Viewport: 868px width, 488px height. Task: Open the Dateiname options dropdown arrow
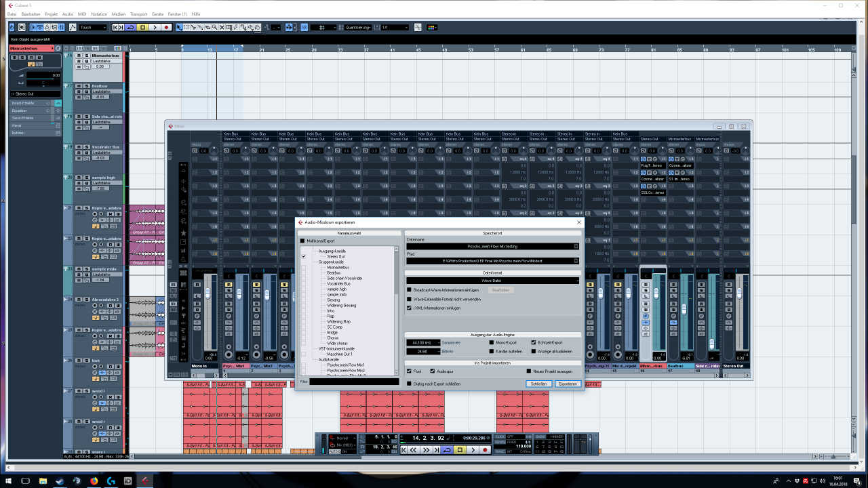tap(576, 246)
